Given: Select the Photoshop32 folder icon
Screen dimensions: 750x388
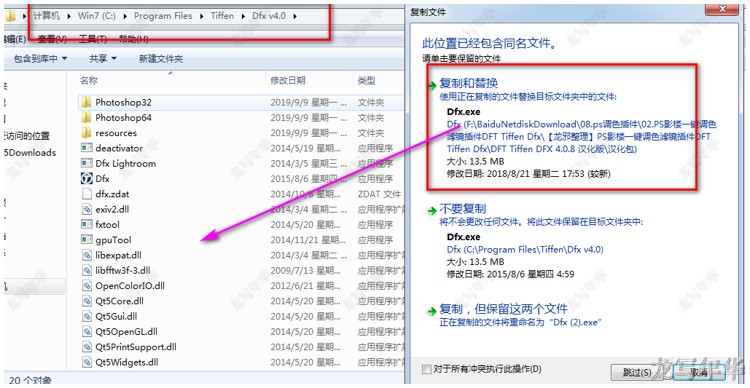Looking at the screenshot, I should [86, 102].
